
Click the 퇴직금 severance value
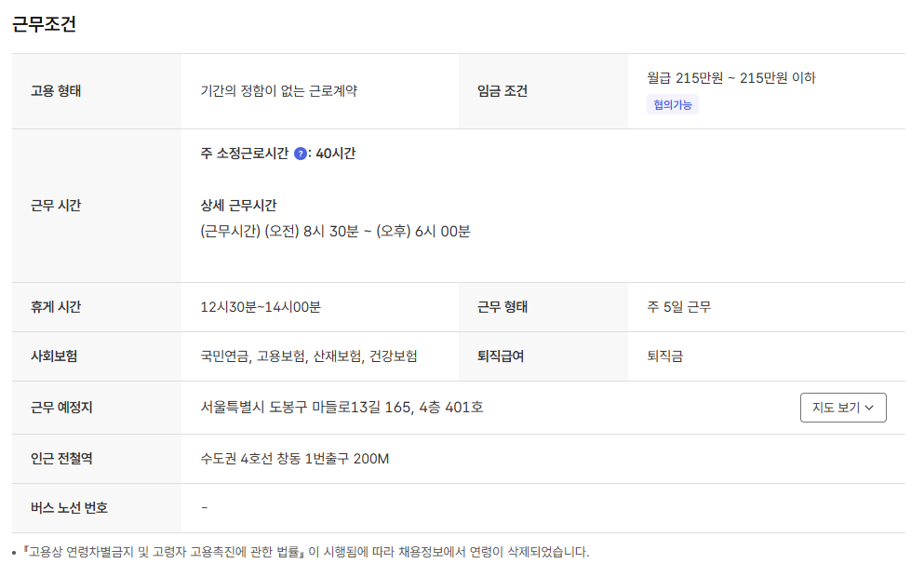click(x=664, y=356)
